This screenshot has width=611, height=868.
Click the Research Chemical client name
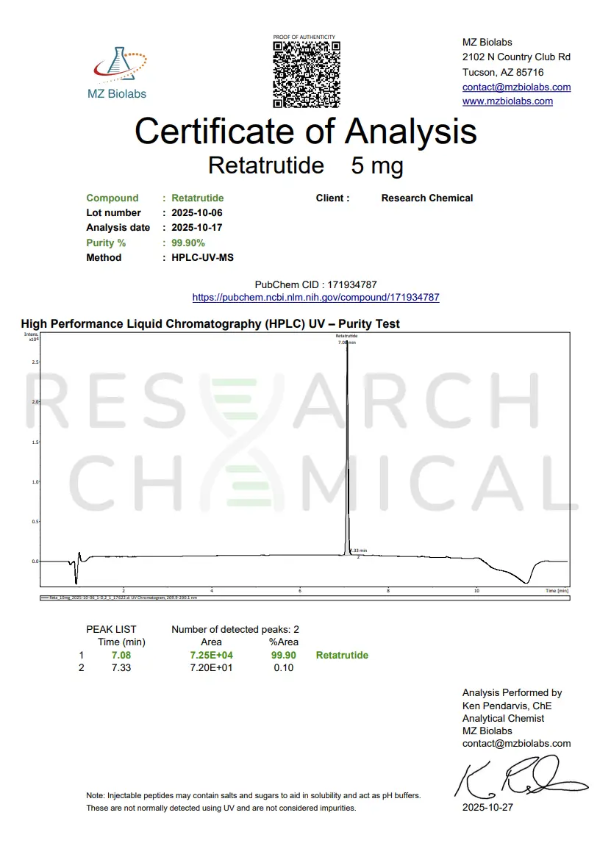(426, 198)
